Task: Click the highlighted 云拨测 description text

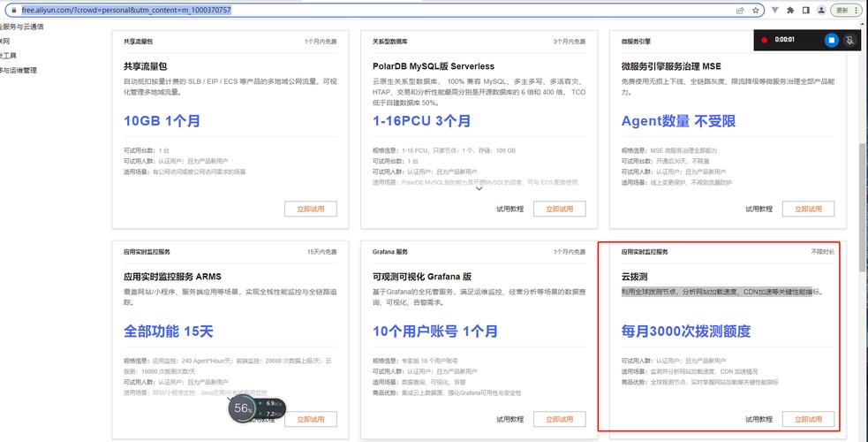Action: click(721, 292)
